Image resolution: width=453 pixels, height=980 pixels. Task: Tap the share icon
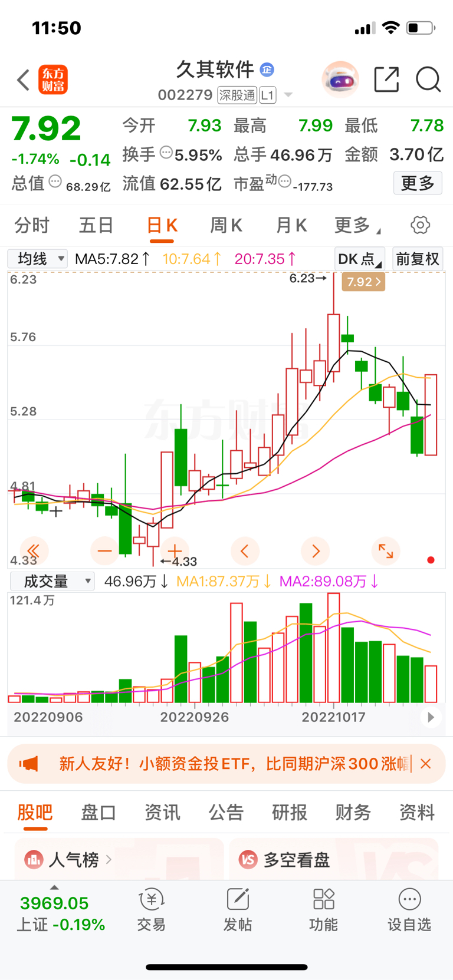point(387,79)
